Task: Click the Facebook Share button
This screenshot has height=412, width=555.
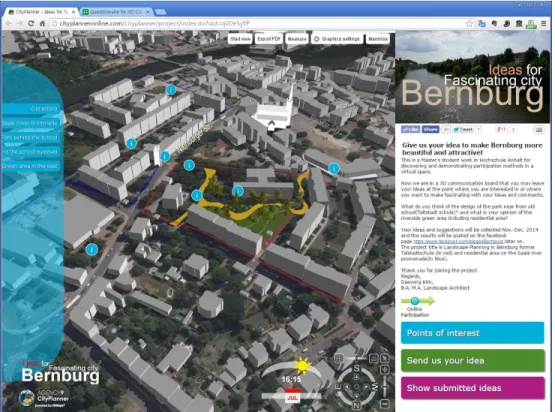Action: point(430,130)
